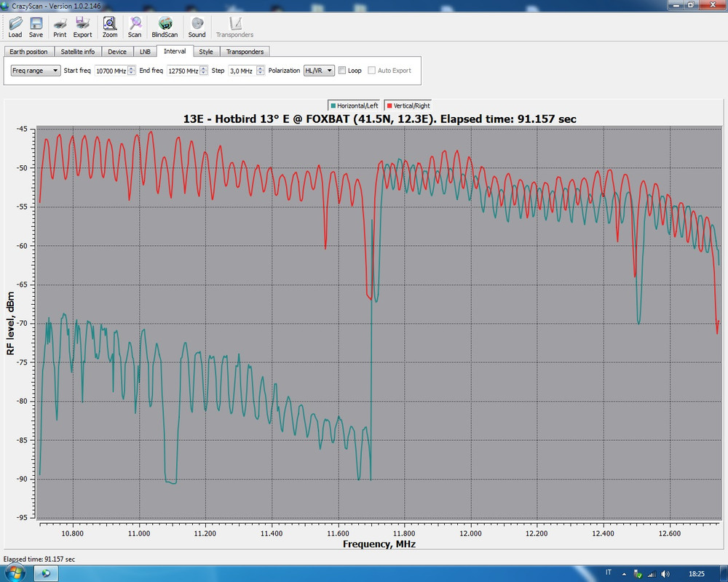Click the status bar elapsed time text
Screen dimensions: 728x582
coord(39,559)
